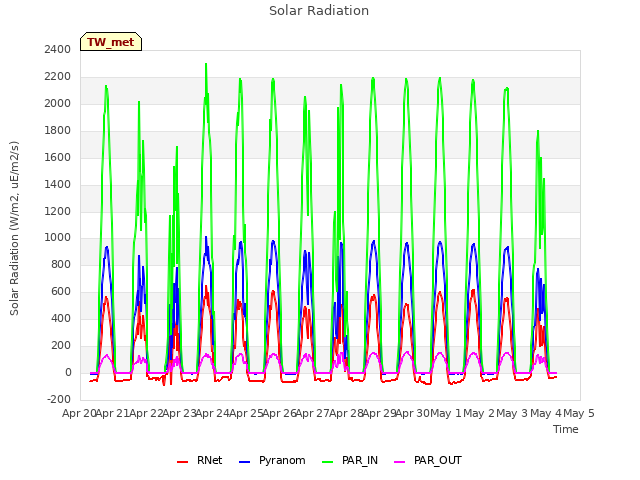This screenshot has height=480, width=640.
Task: Click the red RNet legend swatch
Action: tap(182, 462)
